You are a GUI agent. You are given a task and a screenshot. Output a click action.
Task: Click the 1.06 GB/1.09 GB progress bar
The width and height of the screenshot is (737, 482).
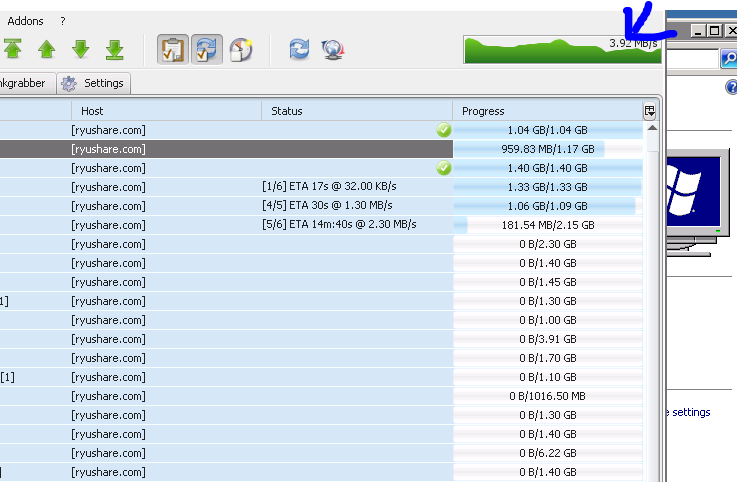pyautogui.click(x=548, y=206)
